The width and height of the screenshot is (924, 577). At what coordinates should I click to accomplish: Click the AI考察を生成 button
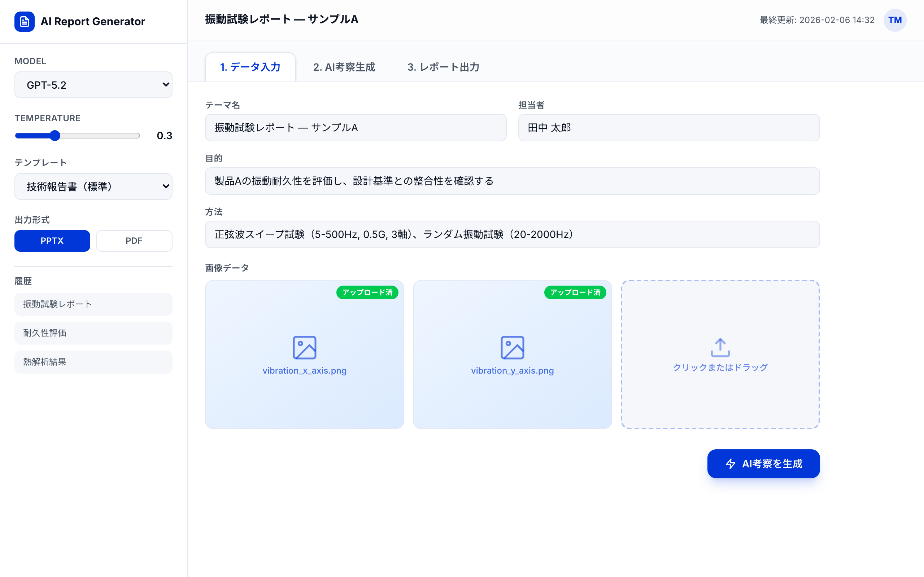(x=763, y=464)
